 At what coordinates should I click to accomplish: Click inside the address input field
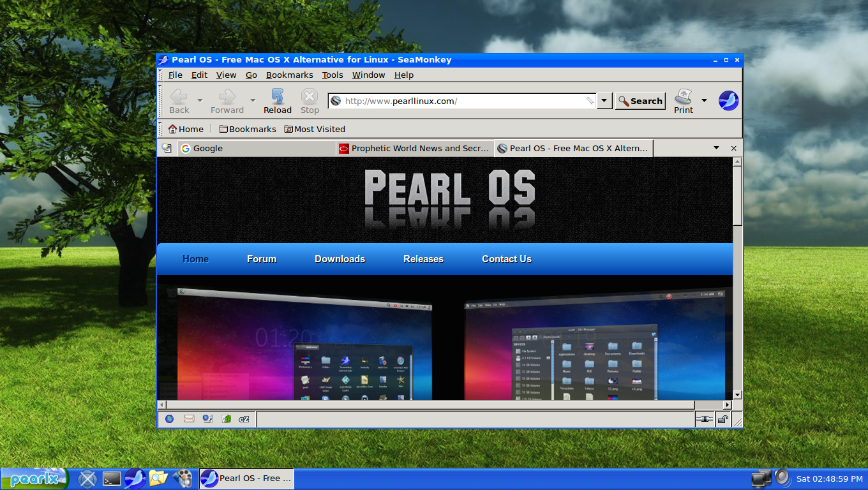460,100
